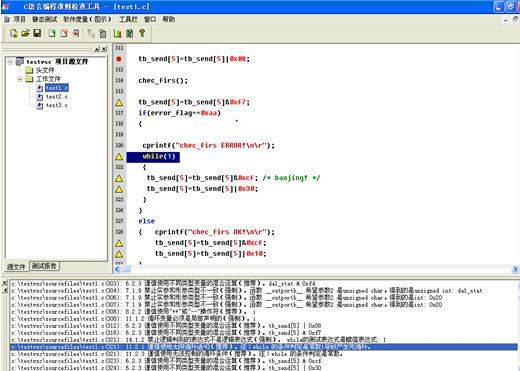Pin the project tree panel
This screenshot has width=520, height=371.
(97, 49)
